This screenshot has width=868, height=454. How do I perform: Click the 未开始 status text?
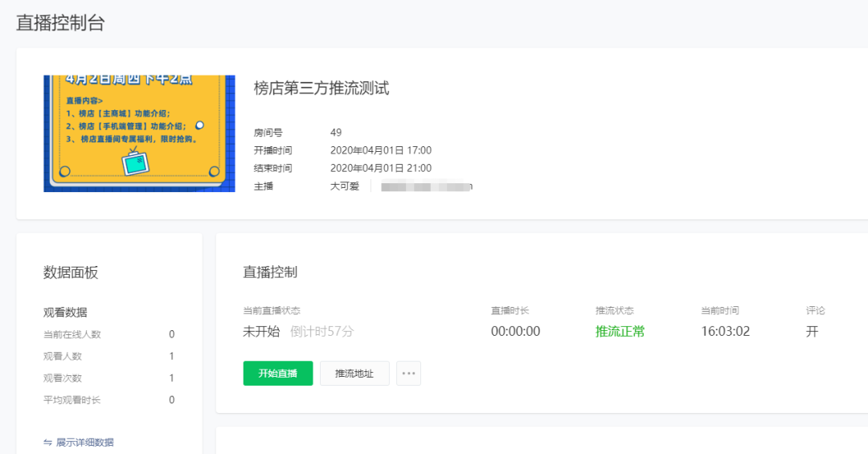click(x=261, y=332)
